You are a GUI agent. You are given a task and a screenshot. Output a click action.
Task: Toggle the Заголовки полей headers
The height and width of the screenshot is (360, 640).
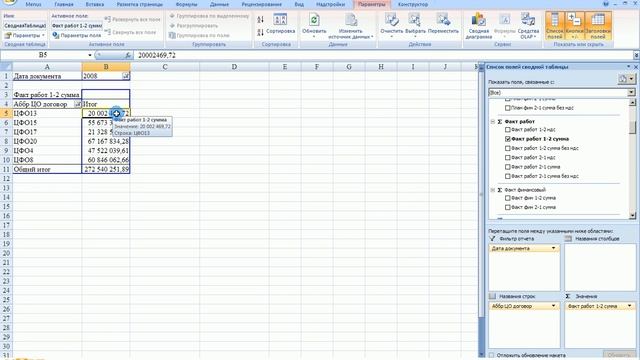coord(598,26)
